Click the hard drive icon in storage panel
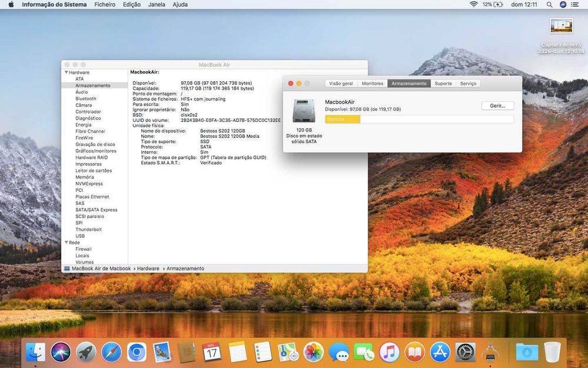Viewport: 588px width, 368px height. pos(304,111)
